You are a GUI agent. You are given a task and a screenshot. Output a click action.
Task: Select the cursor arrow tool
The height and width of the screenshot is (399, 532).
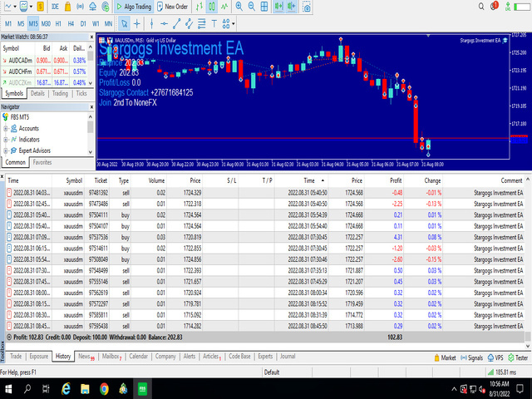[x=124, y=23]
